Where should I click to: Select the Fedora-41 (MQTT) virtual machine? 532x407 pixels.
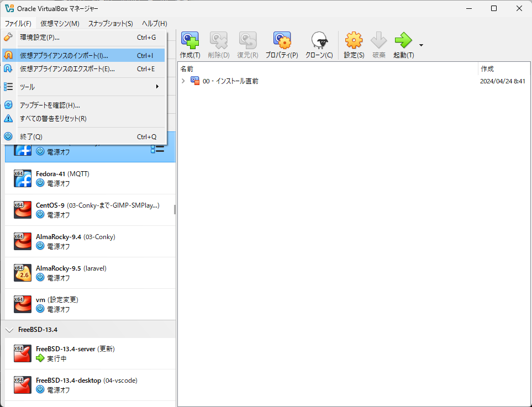click(90, 178)
